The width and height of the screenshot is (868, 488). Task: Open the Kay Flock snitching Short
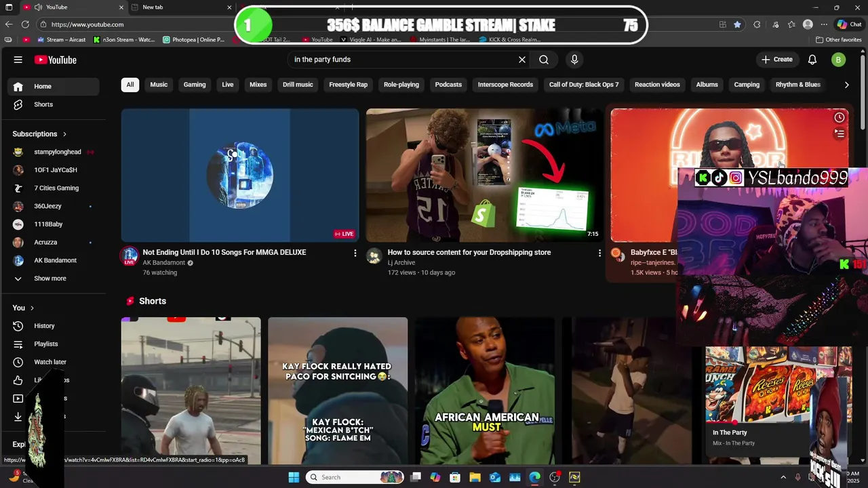click(338, 391)
